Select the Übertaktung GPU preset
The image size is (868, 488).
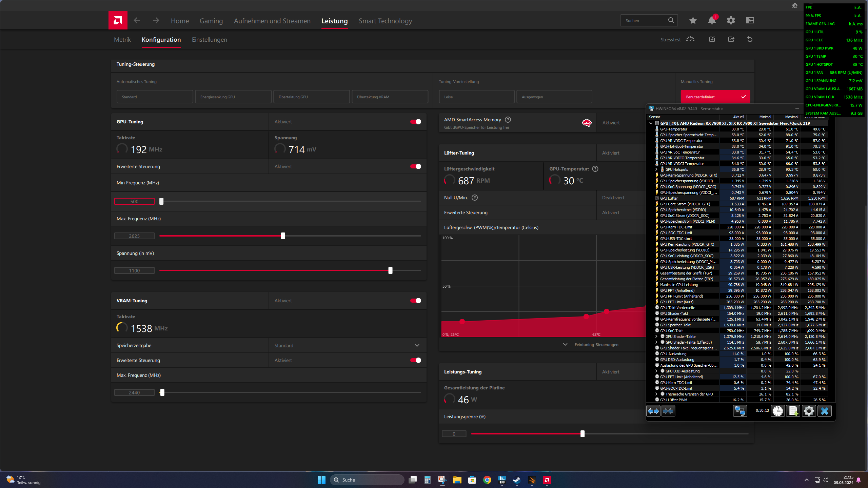(311, 97)
